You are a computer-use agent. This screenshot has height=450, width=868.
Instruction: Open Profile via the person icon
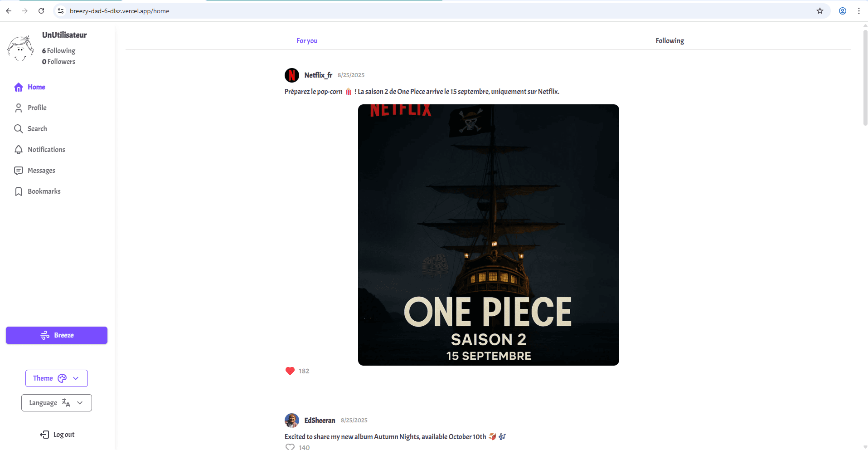(19, 108)
